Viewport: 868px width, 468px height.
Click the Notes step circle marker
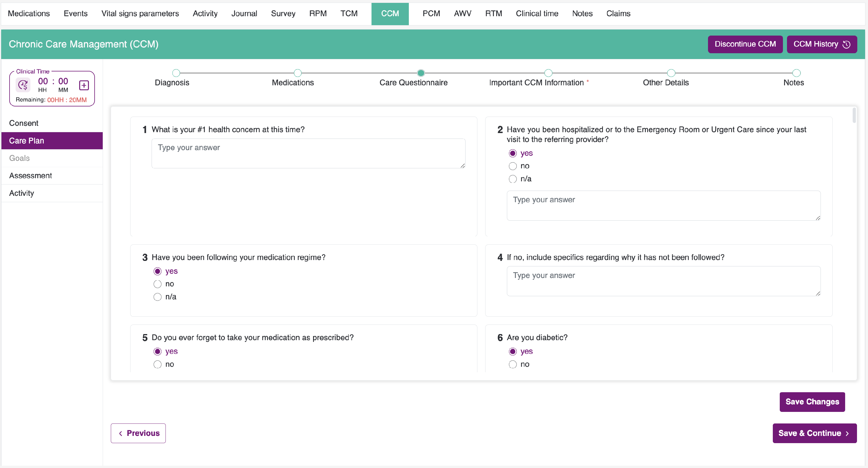(796, 73)
